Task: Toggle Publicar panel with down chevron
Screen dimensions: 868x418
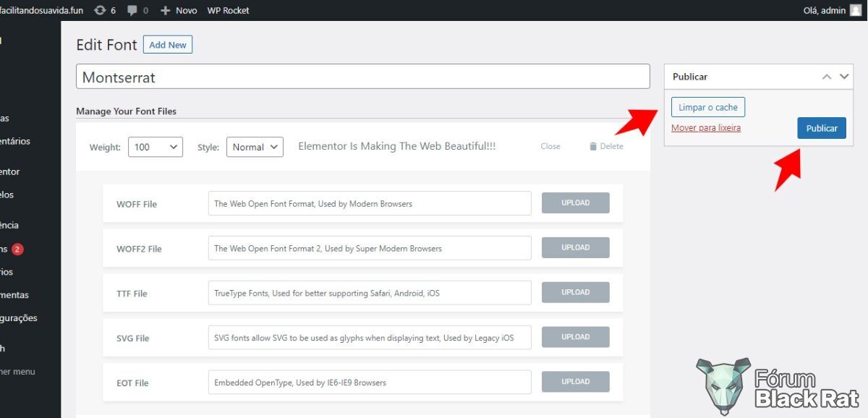Action: pos(845,76)
